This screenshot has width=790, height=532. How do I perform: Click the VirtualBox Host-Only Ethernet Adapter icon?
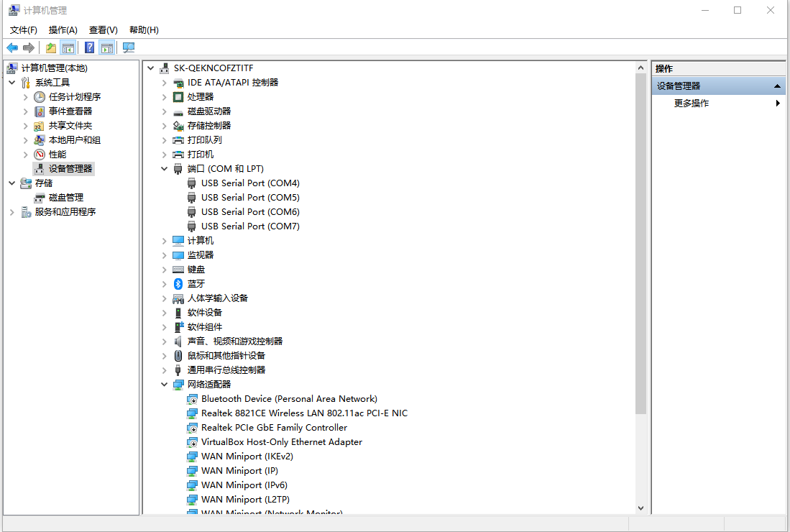(192, 441)
